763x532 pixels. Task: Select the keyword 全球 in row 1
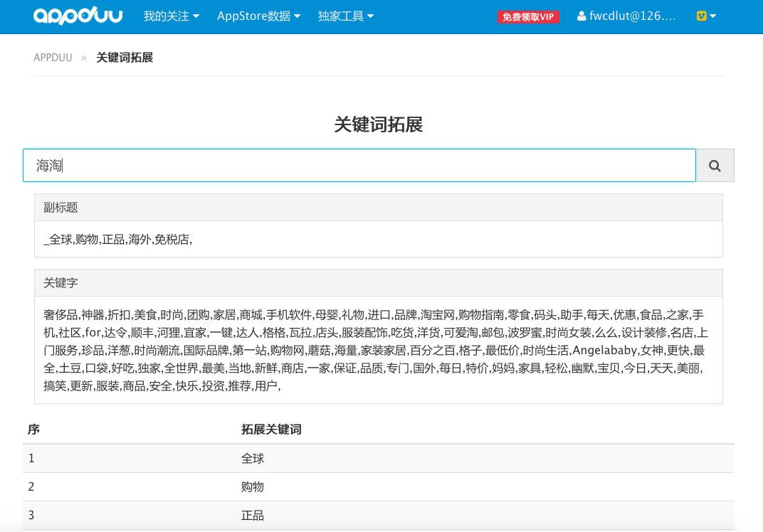(253, 458)
